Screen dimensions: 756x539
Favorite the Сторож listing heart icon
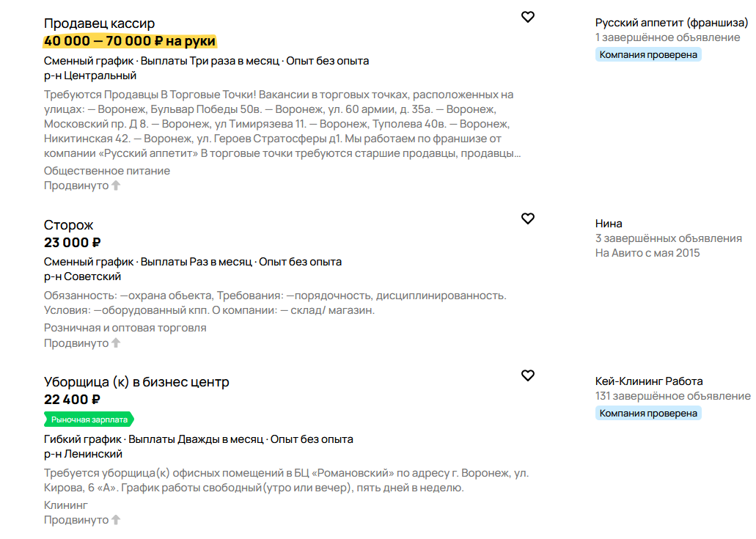pyautogui.click(x=528, y=219)
